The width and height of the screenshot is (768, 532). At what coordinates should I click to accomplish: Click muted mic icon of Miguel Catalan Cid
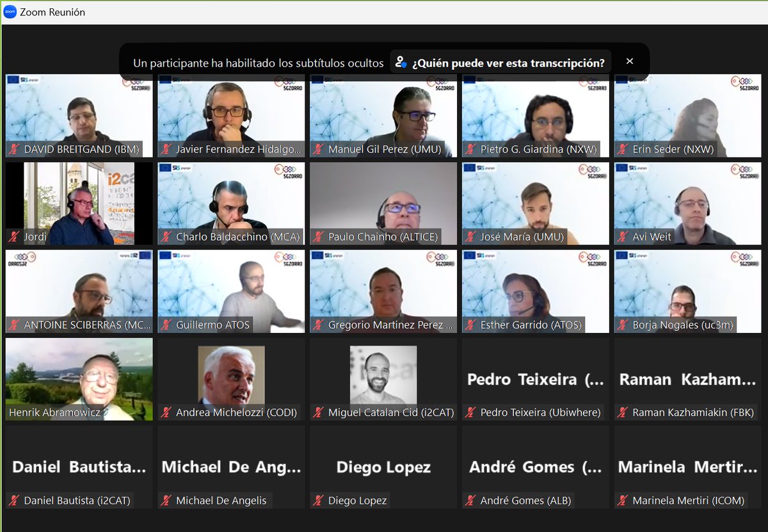(x=319, y=413)
